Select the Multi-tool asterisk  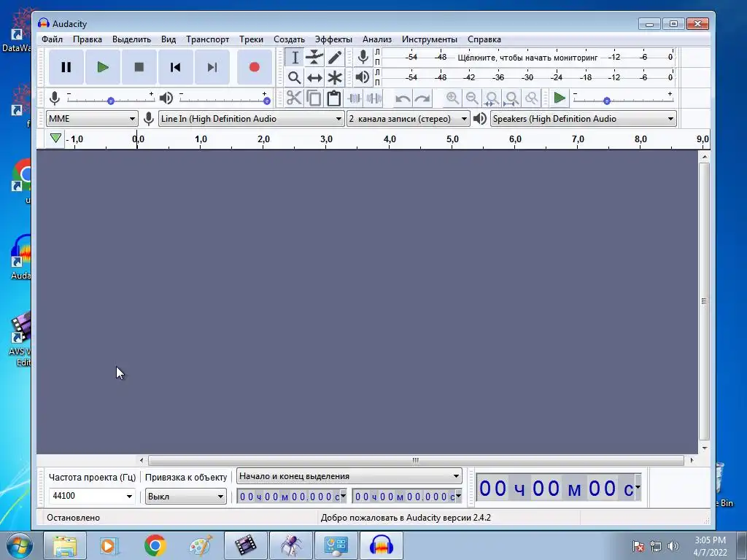pyautogui.click(x=334, y=77)
